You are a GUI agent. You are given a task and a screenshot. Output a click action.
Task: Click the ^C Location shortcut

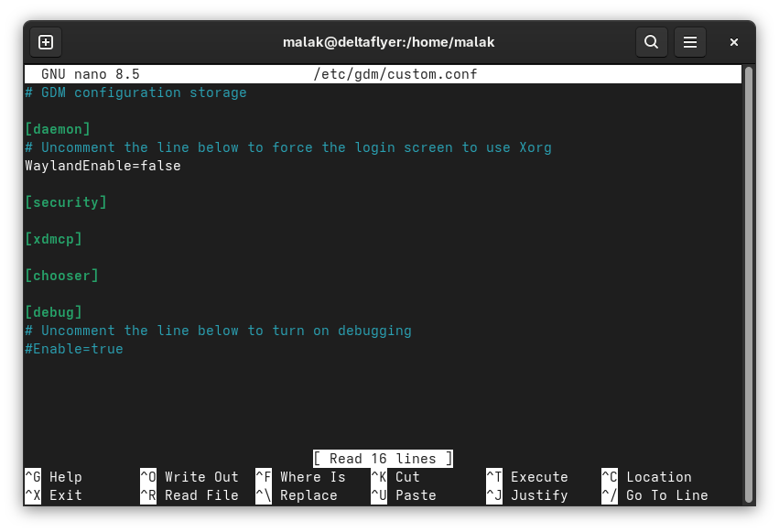(x=646, y=477)
